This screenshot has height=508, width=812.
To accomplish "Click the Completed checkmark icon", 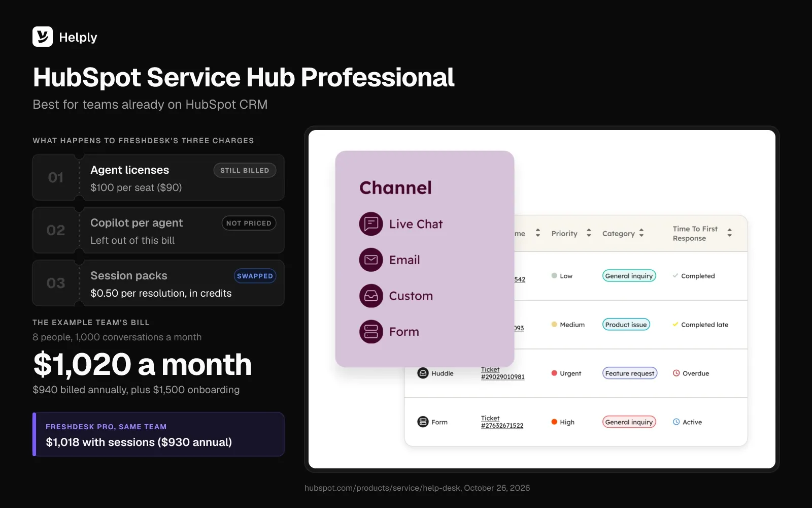I will point(675,276).
